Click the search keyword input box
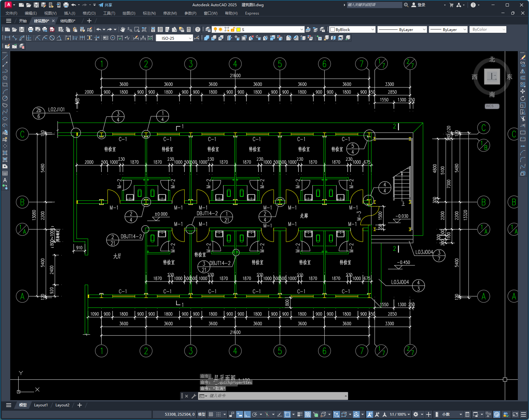The width and height of the screenshot is (529, 420). tap(374, 5)
